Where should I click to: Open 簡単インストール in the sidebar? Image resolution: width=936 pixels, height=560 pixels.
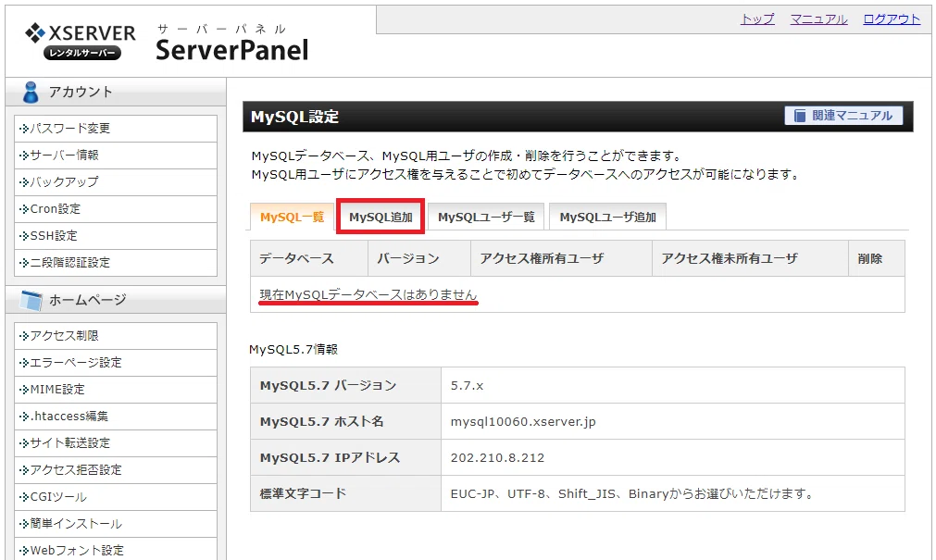click(116, 524)
